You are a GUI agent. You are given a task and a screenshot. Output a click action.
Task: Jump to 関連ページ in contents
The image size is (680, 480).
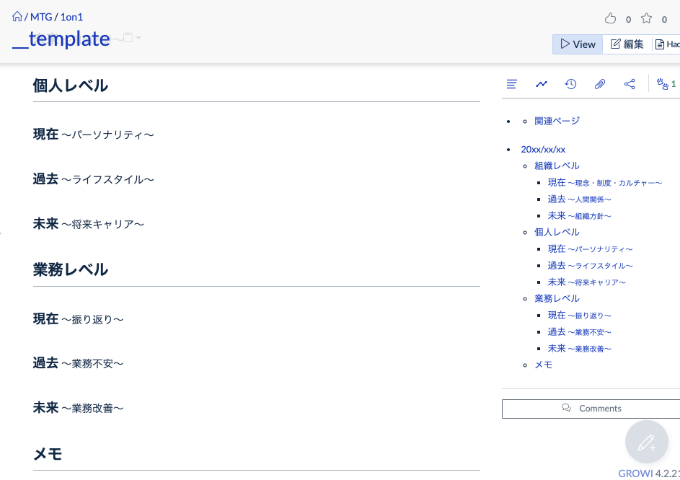[x=556, y=121]
